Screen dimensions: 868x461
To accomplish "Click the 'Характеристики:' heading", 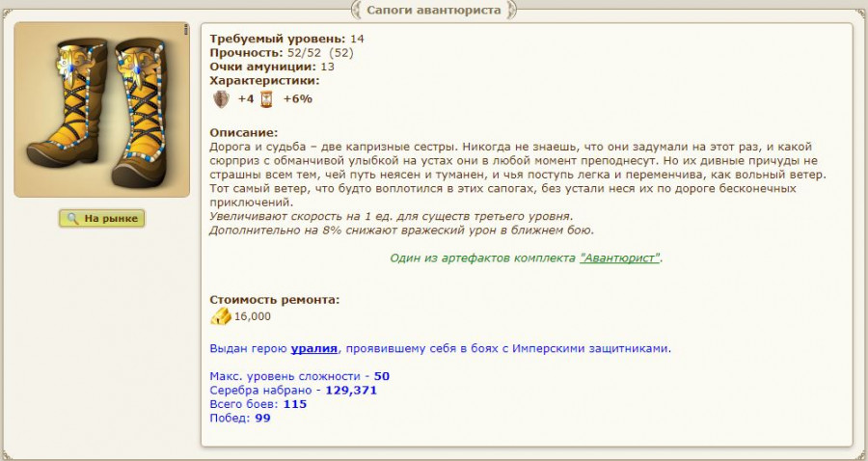I will coord(264,80).
